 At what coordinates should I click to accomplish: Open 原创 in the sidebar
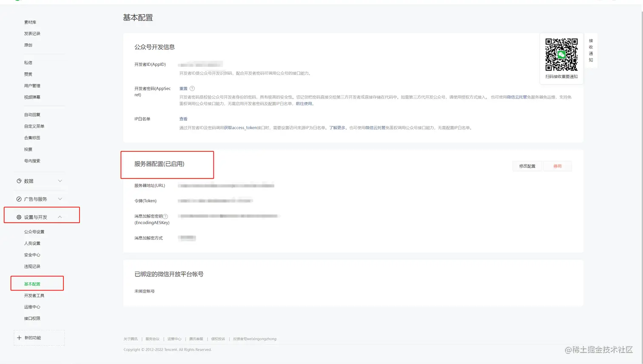point(28,45)
